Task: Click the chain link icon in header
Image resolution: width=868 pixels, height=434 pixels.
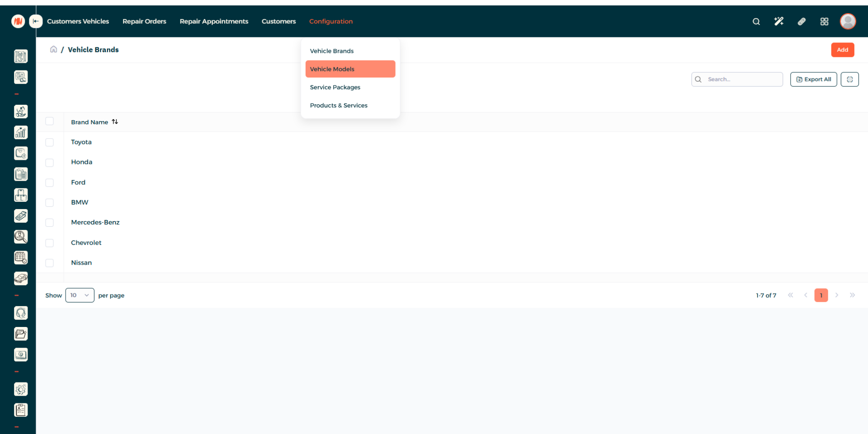Action: pos(802,21)
